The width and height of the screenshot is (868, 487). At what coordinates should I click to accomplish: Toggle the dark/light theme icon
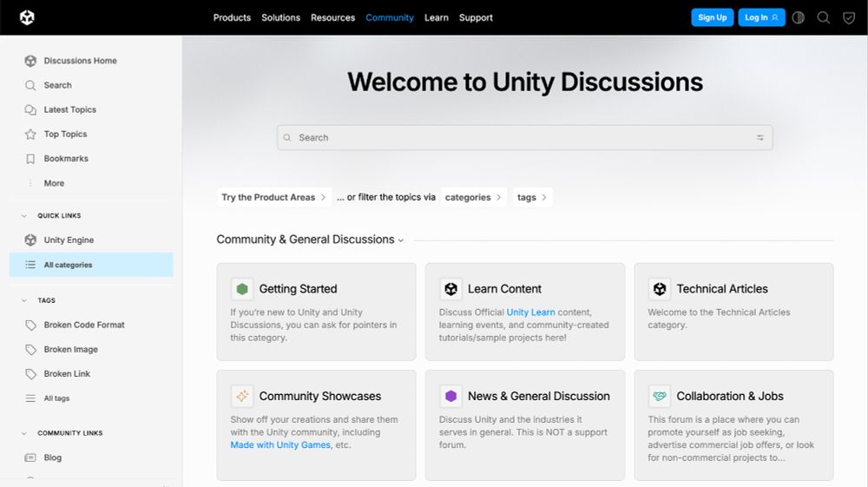click(x=798, y=17)
